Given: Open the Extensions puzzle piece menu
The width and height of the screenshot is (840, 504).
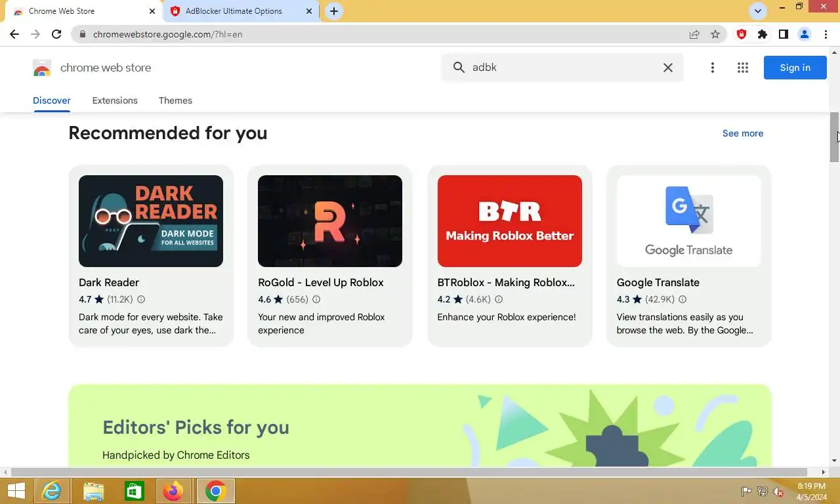Looking at the screenshot, I should (763, 34).
